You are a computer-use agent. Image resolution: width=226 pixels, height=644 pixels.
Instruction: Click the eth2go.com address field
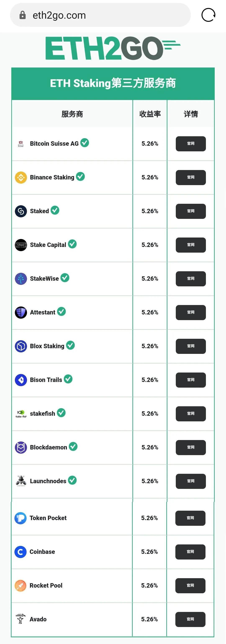(x=100, y=15)
